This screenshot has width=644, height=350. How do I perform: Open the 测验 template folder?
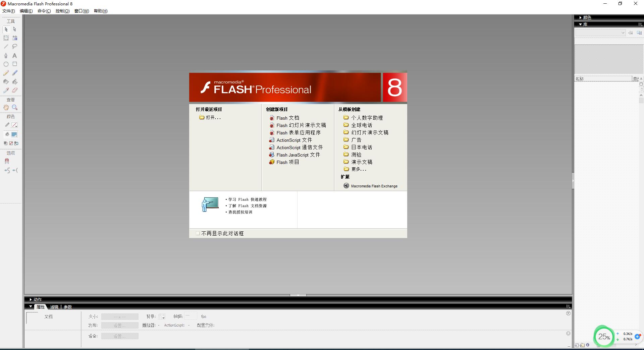pyautogui.click(x=353, y=155)
